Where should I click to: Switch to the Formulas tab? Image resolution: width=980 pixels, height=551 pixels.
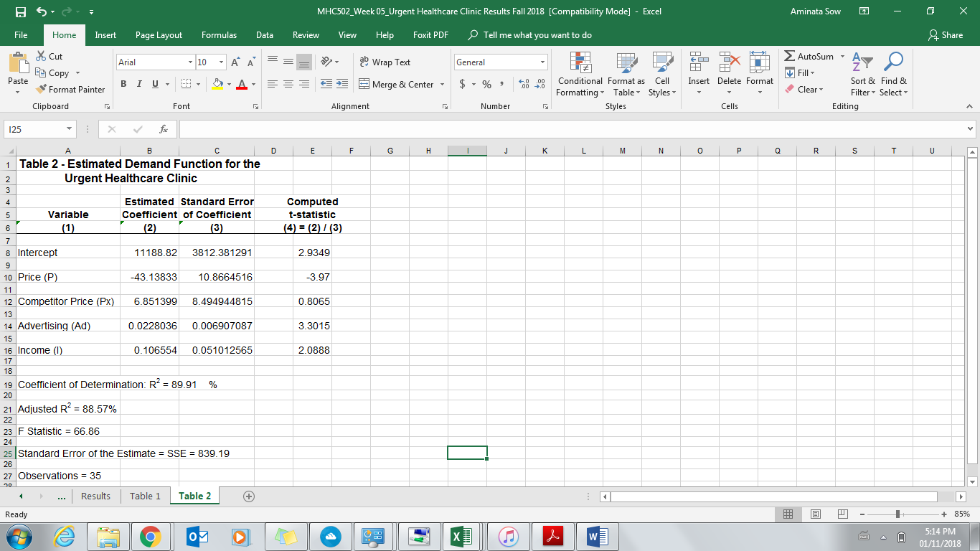pyautogui.click(x=219, y=35)
